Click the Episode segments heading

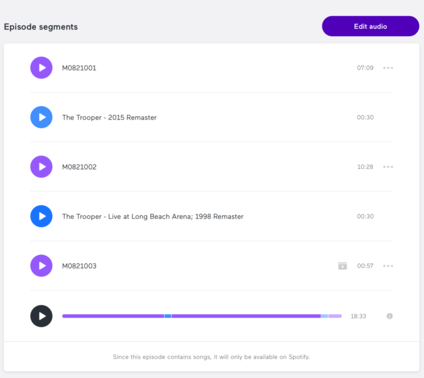41,27
